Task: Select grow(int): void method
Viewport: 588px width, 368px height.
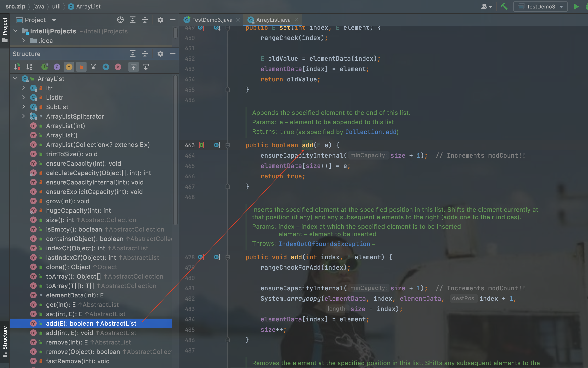Action: pos(91,201)
